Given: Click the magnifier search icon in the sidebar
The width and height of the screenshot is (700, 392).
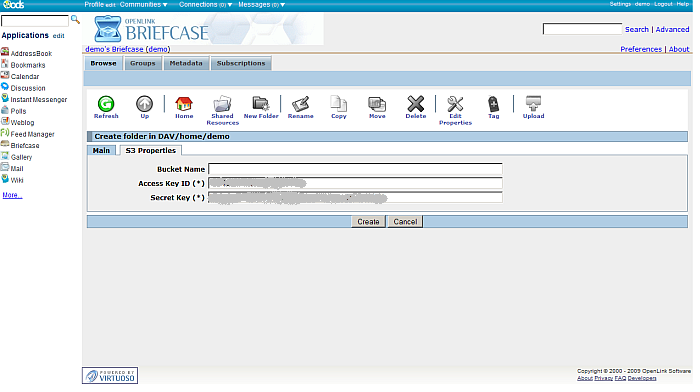Looking at the screenshot, I should coord(75,20).
